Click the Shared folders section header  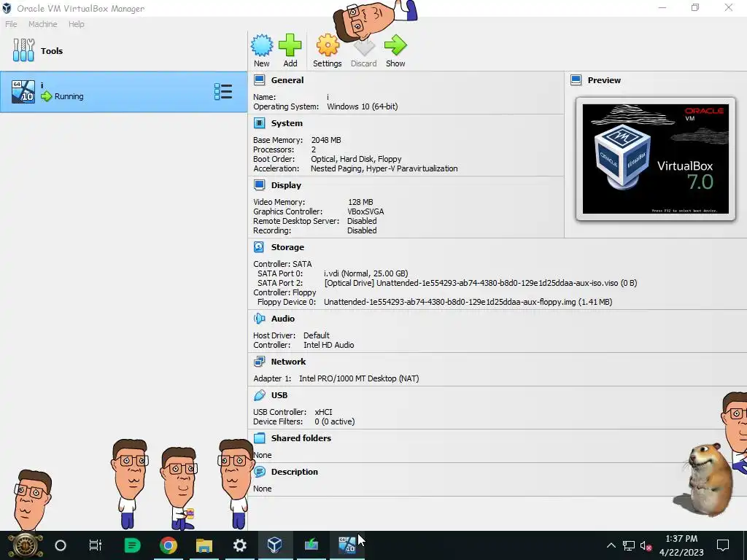click(301, 438)
